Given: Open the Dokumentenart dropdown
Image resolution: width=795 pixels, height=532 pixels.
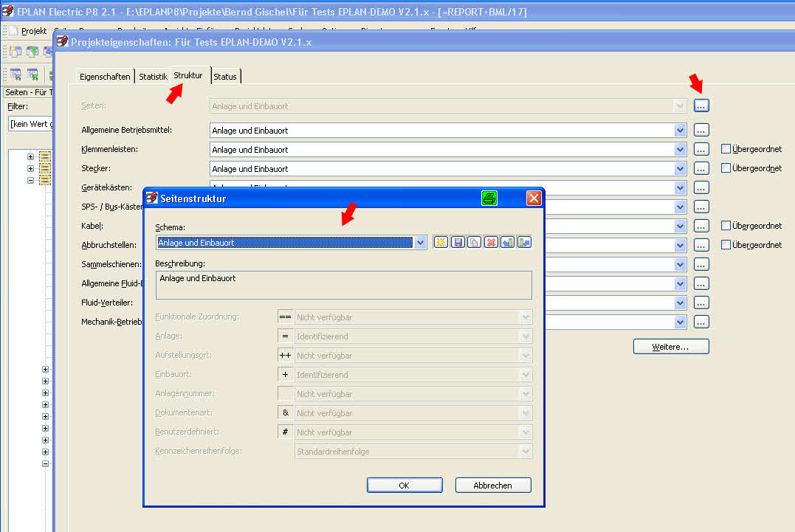Looking at the screenshot, I should click(x=526, y=413).
